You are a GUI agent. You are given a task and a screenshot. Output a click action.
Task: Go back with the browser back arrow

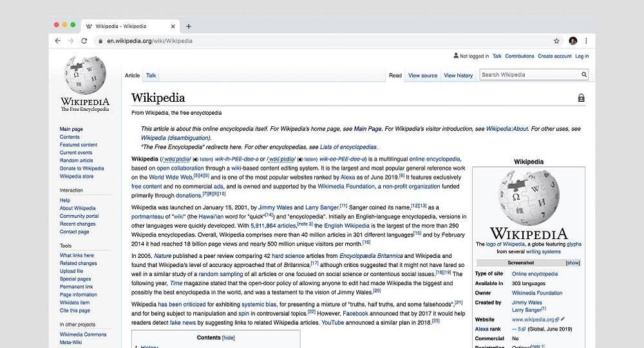57,41
